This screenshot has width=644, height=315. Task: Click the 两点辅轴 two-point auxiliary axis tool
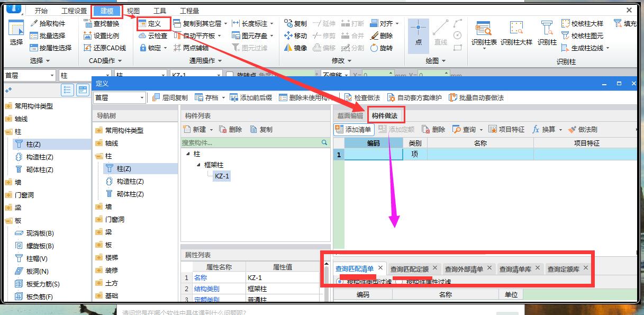click(x=191, y=48)
